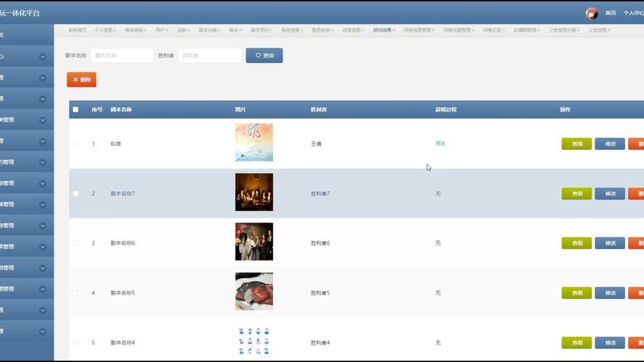Click the 查询 search button with heart icon
This screenshot has height=362, width=644.
pyautogui.click(x=264, y=56)
